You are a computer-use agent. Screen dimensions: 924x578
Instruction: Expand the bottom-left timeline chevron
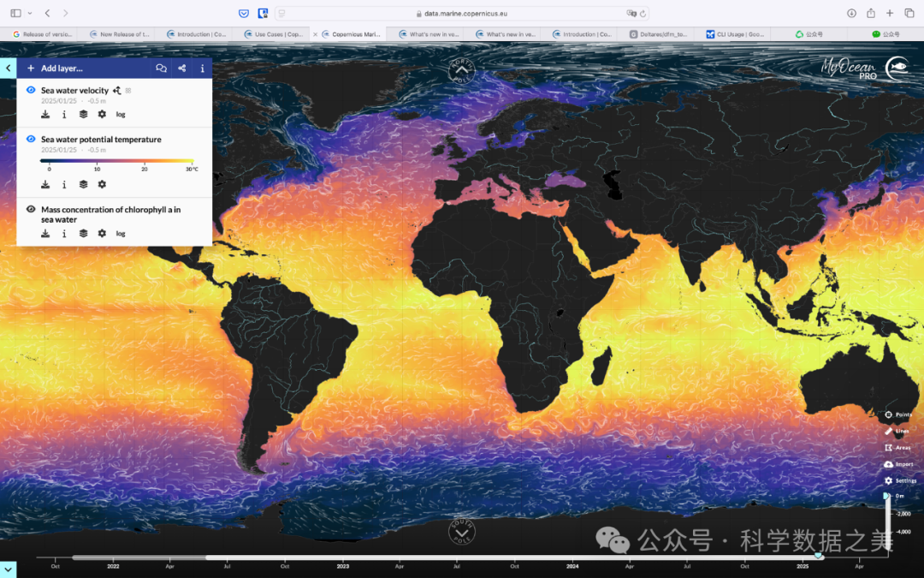click(x=8, y=569)
